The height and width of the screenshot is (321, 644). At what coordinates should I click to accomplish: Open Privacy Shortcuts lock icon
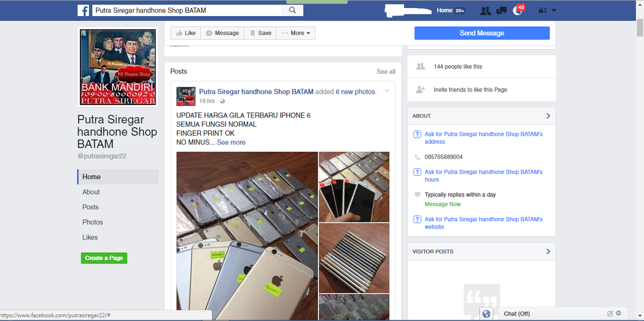(542, 11)
